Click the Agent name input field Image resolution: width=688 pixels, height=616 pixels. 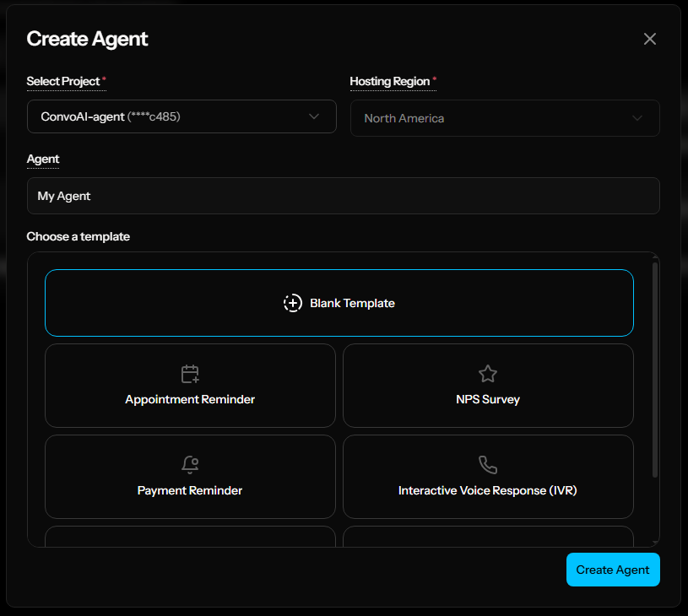click(343, 196)
